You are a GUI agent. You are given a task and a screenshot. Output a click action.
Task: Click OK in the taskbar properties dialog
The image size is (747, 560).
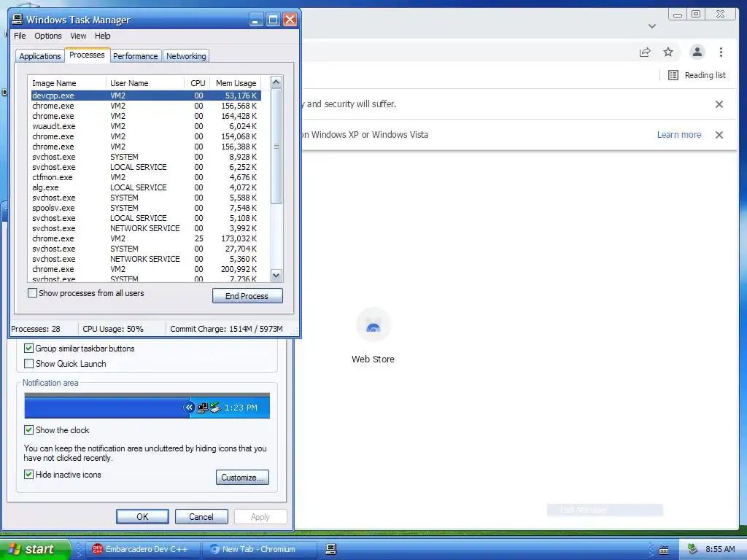point(142,517)
